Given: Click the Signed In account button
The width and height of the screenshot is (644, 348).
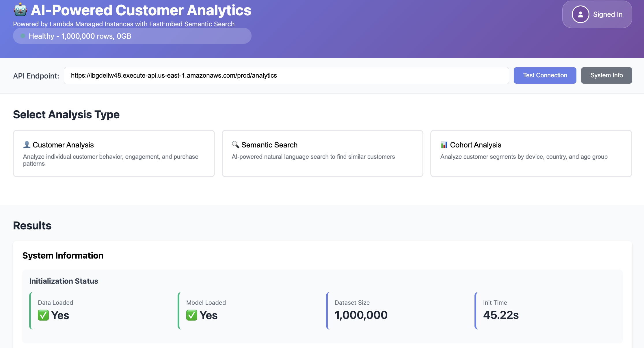Looking at the screenshot, I should point(597,14).
